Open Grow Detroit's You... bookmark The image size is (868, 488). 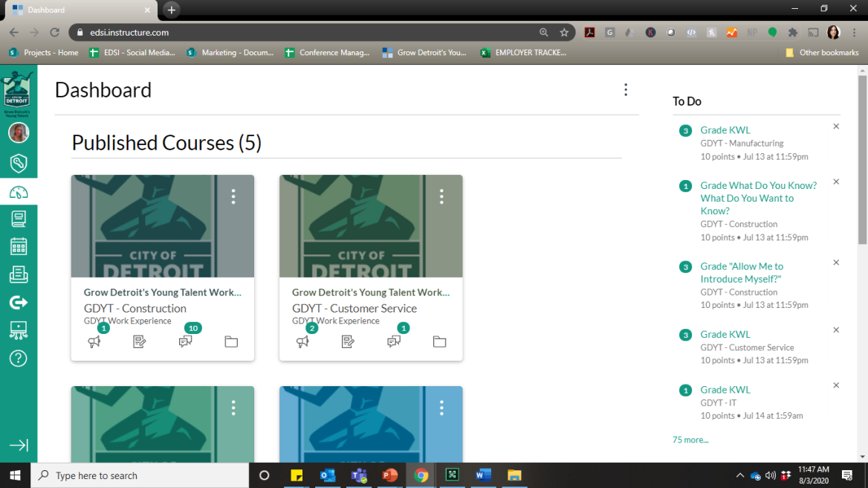point(424,53)
